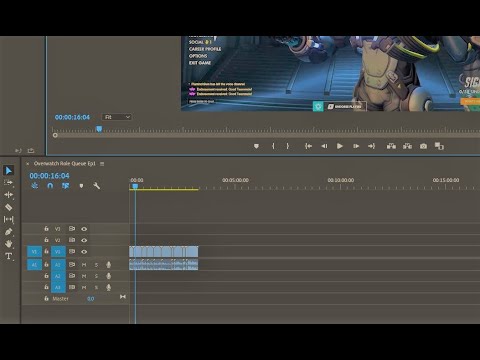Lock audio track A1
Image resolution: width=480 pixels, height=360 pixels.
(x=46, y=265)
